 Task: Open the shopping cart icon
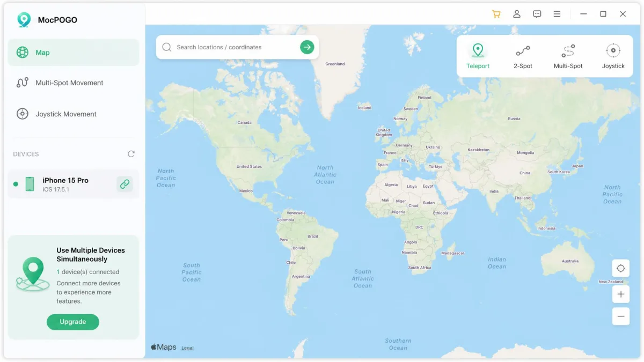[x=496, y=14]
